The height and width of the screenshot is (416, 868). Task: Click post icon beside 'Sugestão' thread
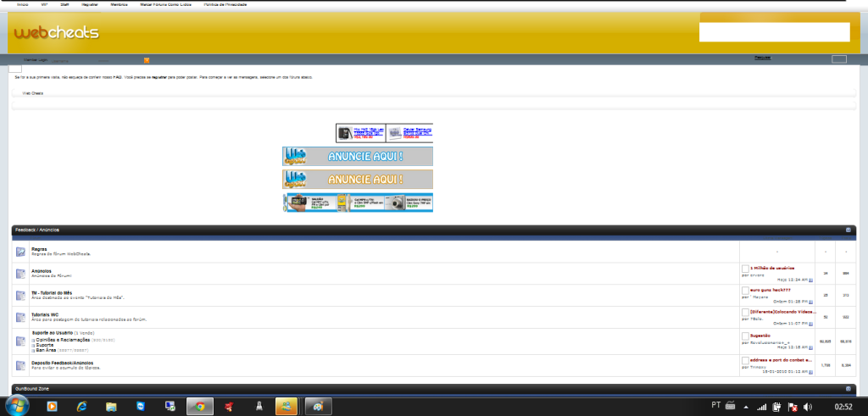(745, 336)
